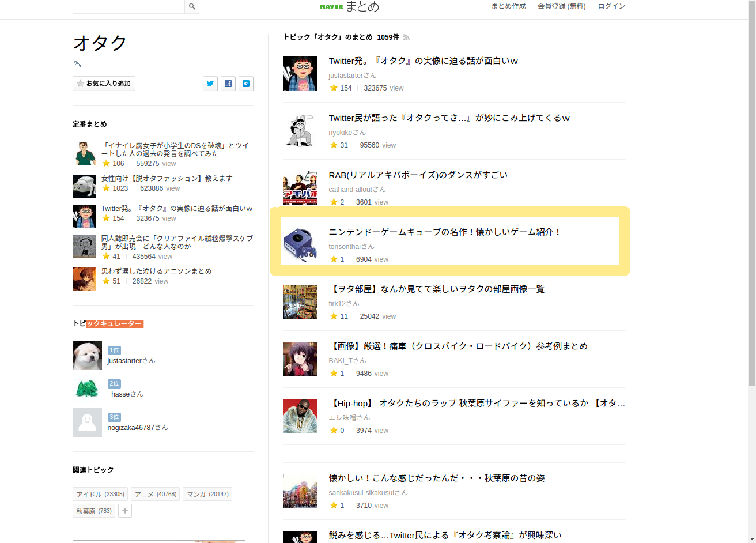Viewport: 756px width, 543px height.
Task: Click green avatar of _hasse
Action: point(87,389)
